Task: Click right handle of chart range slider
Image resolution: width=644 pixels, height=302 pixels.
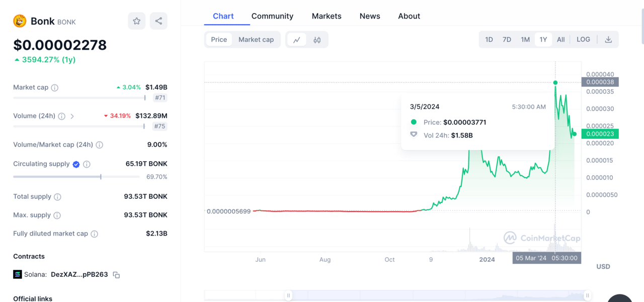Action: click(587, 296)
